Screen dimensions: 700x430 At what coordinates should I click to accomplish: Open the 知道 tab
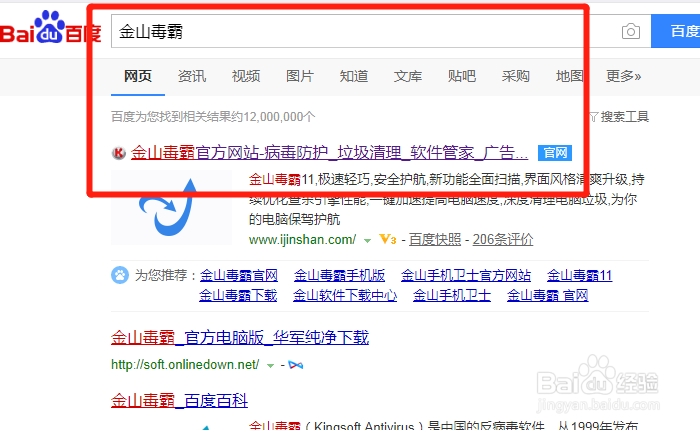[x=354, y=76]
